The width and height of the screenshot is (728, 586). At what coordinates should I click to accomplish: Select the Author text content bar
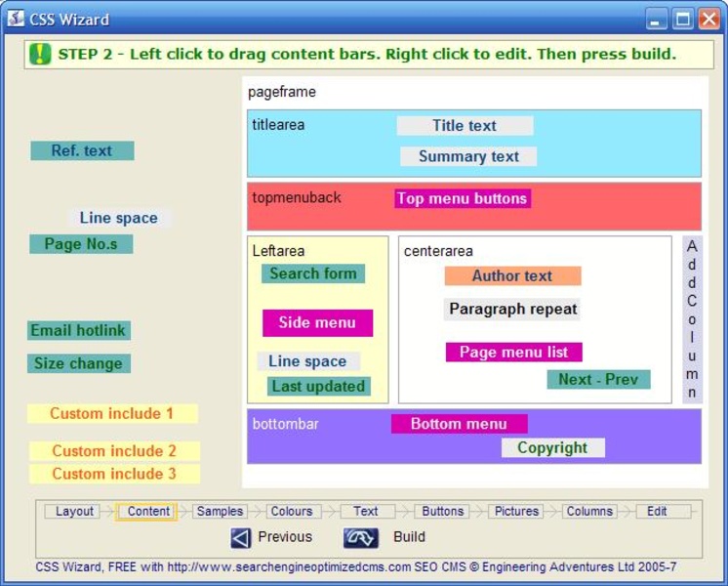pyautogui.click(x=512, y=275)
